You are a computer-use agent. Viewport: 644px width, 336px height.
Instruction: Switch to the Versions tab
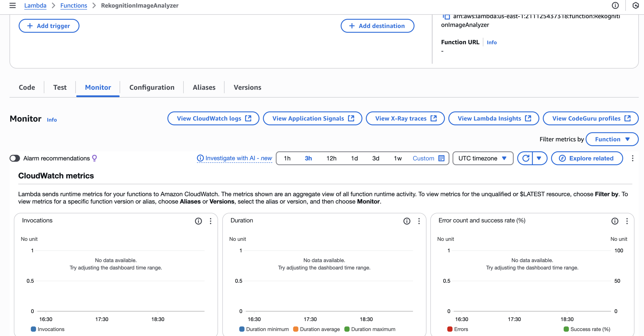tap(247, 87)
